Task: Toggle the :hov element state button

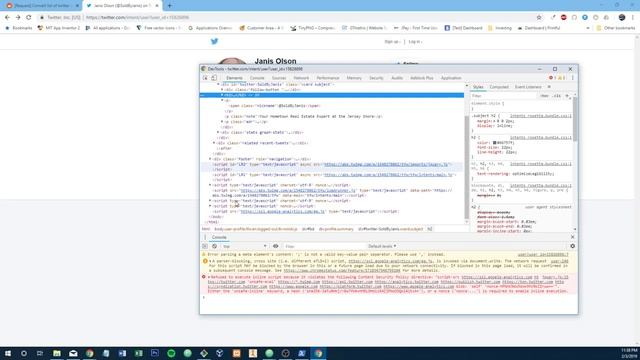Action: [544, 96]
